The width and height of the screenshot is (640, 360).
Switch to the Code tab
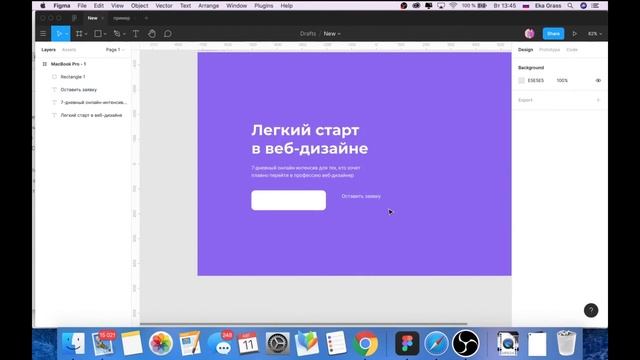click(572, 50)
